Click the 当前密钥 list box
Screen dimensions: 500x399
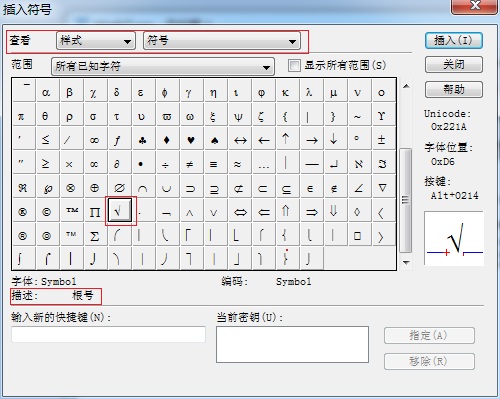292,344
